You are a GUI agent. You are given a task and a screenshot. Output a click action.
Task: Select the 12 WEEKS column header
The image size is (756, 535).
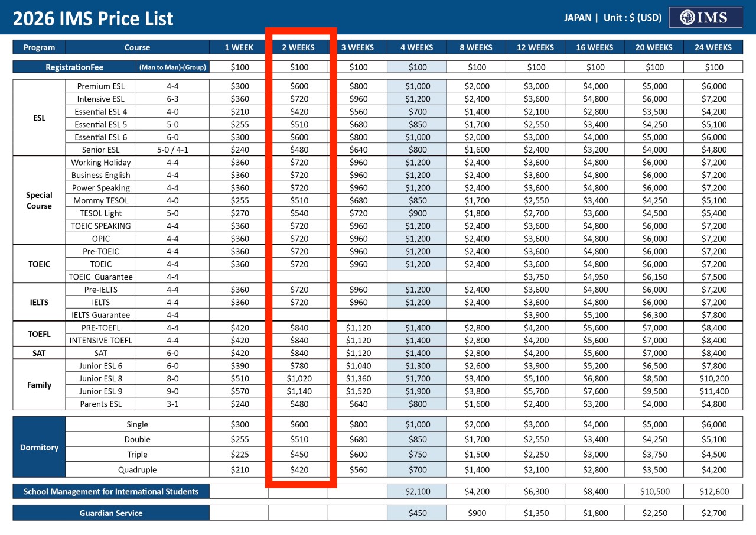[x=536, y=47]
